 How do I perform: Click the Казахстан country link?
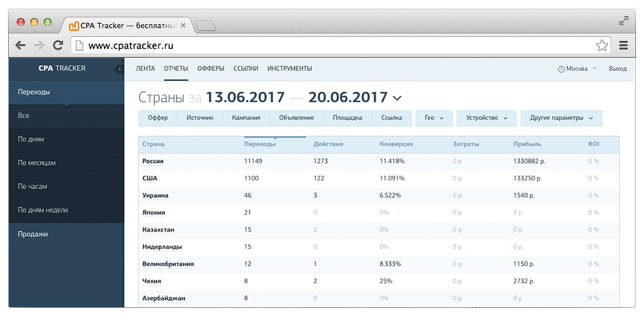click(x=158, y=230)
